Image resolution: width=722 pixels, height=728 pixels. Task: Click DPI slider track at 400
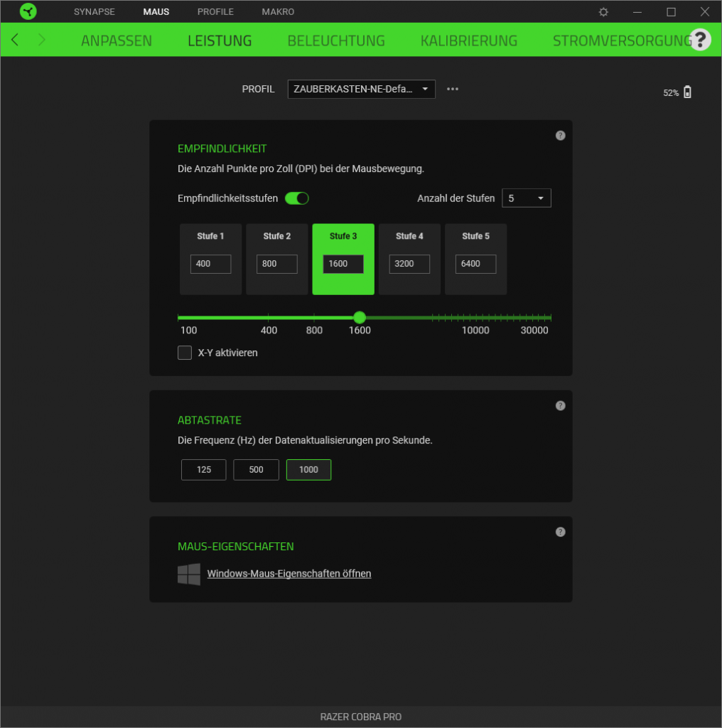268,318
